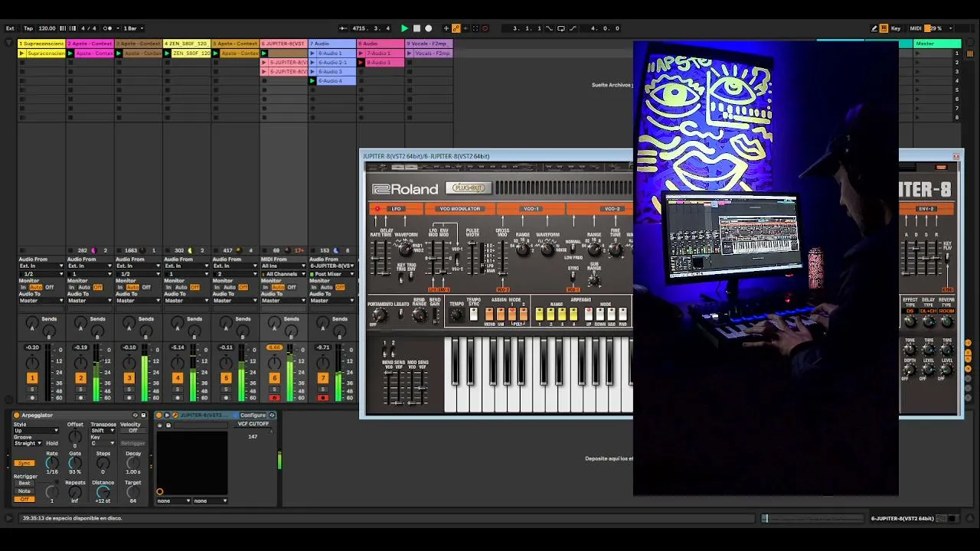Viewport: 980px width, 551px height.
Task: Launch the 7-Audio 1 clip
Action: (361, 54)
